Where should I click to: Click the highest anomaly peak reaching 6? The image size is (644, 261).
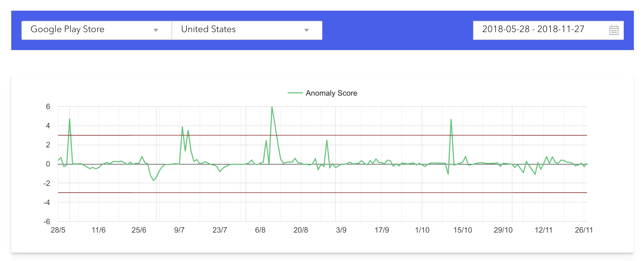(272, 107)
